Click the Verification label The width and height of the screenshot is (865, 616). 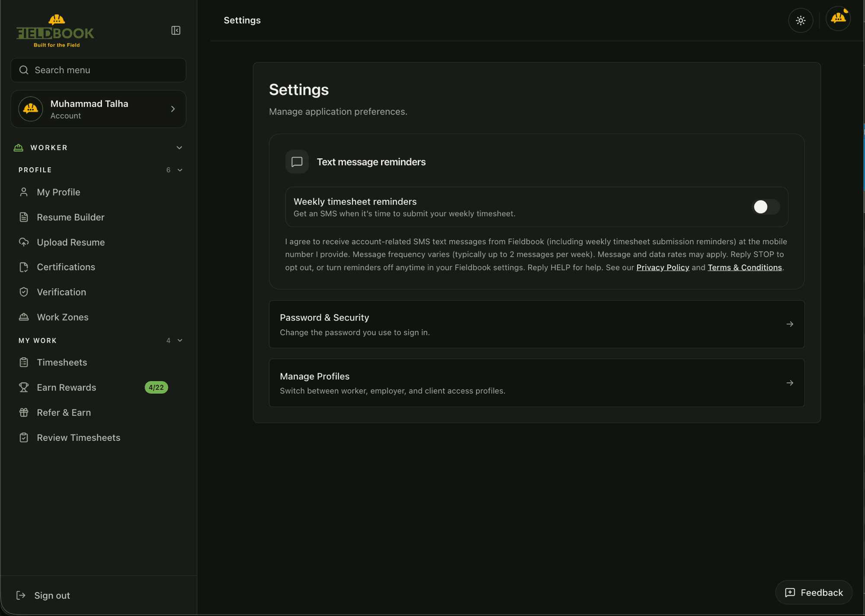(61, 292)
